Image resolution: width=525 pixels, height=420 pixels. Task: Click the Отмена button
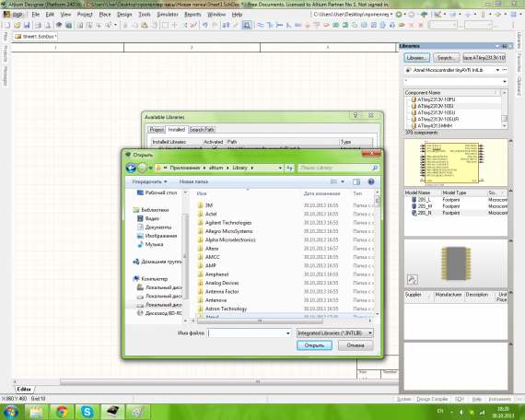(356, 345)
